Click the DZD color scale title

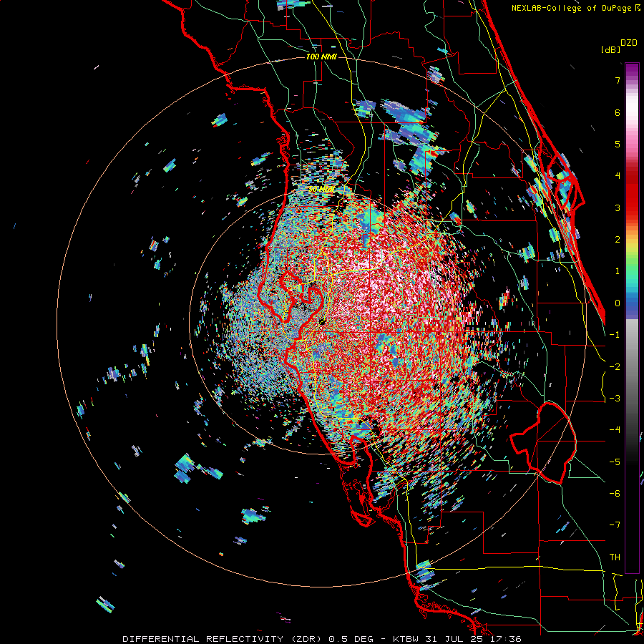(629, 43)
